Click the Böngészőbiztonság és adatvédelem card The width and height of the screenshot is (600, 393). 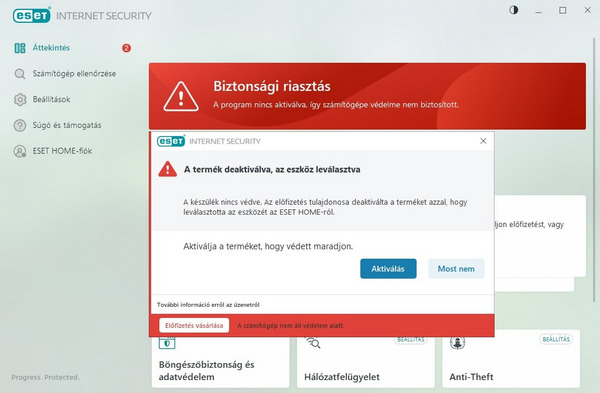click(220, 362)
